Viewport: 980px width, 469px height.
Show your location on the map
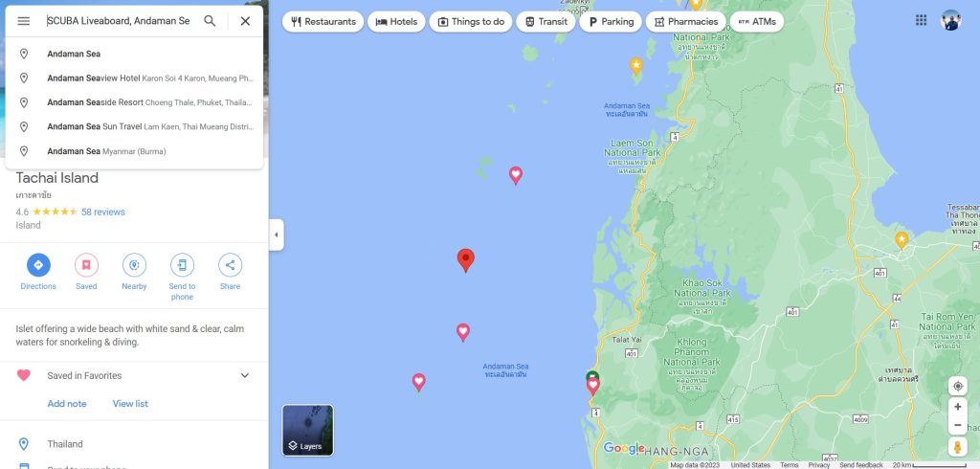click(x=957, y=386)
